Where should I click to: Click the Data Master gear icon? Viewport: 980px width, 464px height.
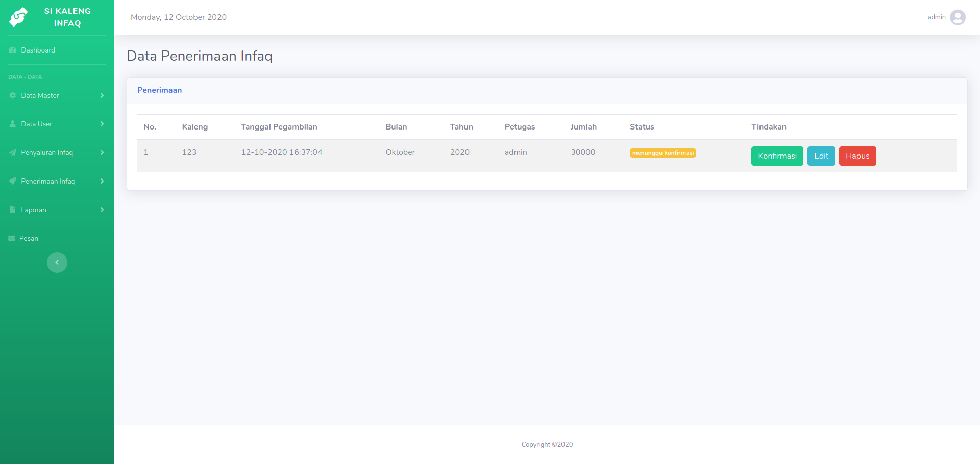click(x=12, y=95)
